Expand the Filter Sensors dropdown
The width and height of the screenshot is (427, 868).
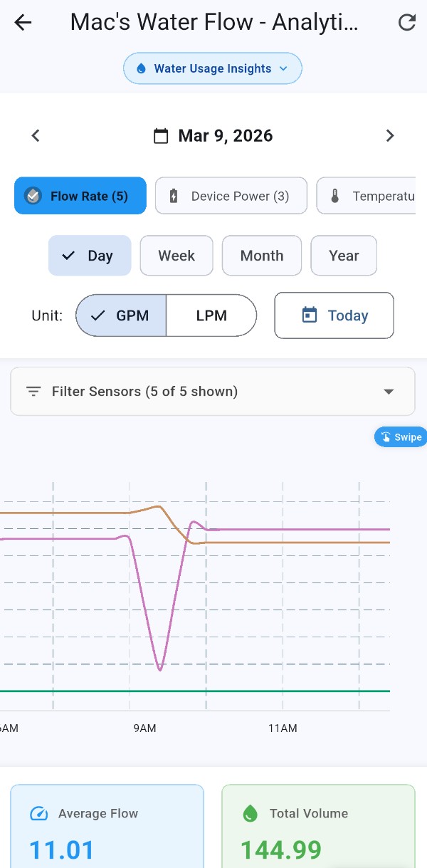[389, 391]
